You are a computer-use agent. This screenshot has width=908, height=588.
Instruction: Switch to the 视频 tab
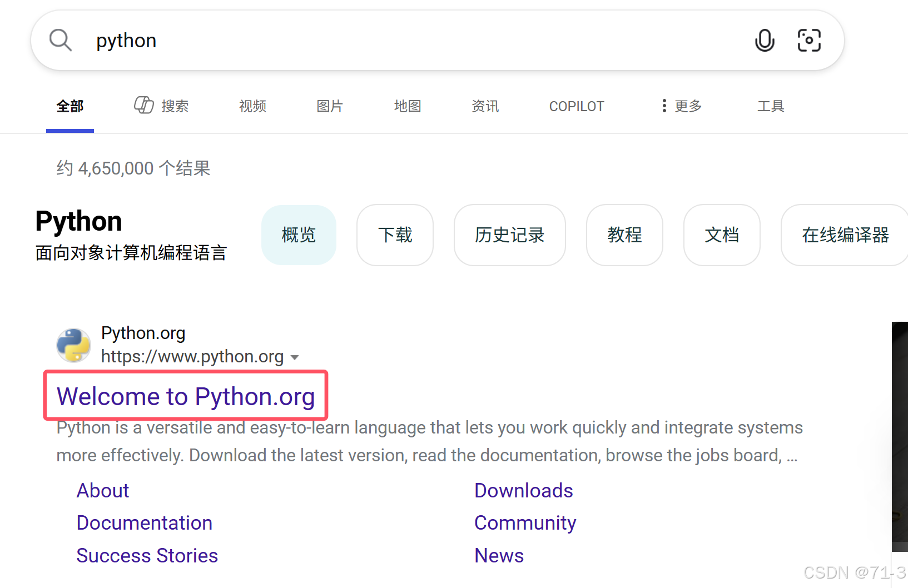pyautogui.click(x=252, y=106)
